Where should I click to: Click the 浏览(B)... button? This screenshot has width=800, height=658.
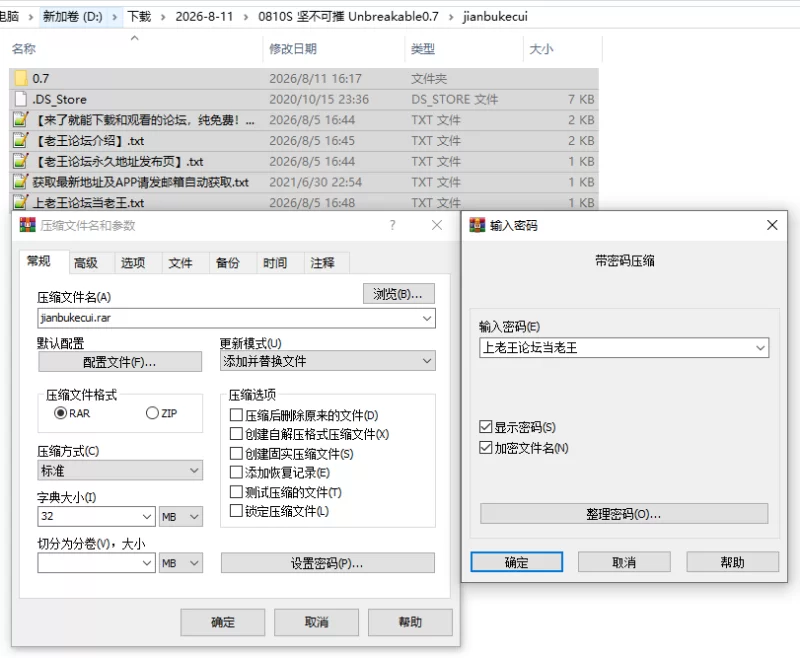[399, 294]
